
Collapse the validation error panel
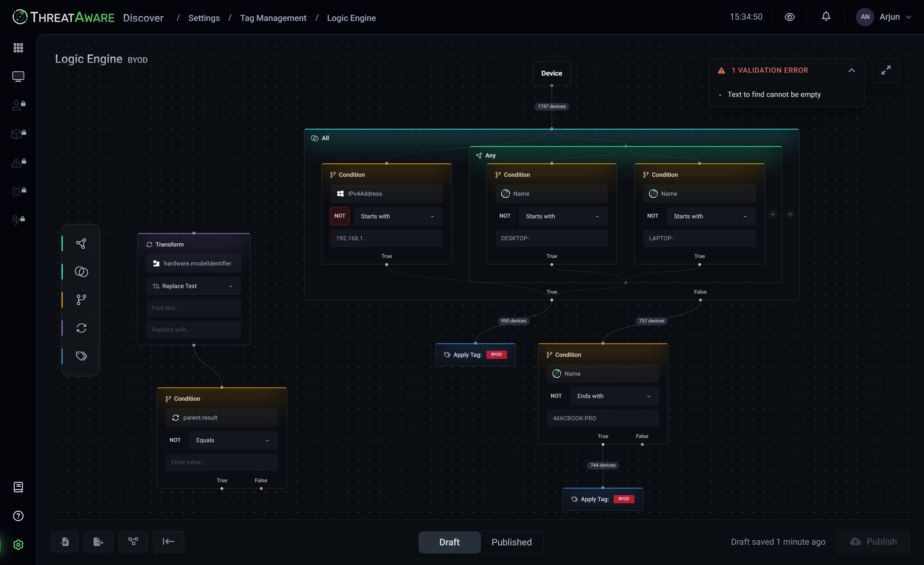pos(852,70)
